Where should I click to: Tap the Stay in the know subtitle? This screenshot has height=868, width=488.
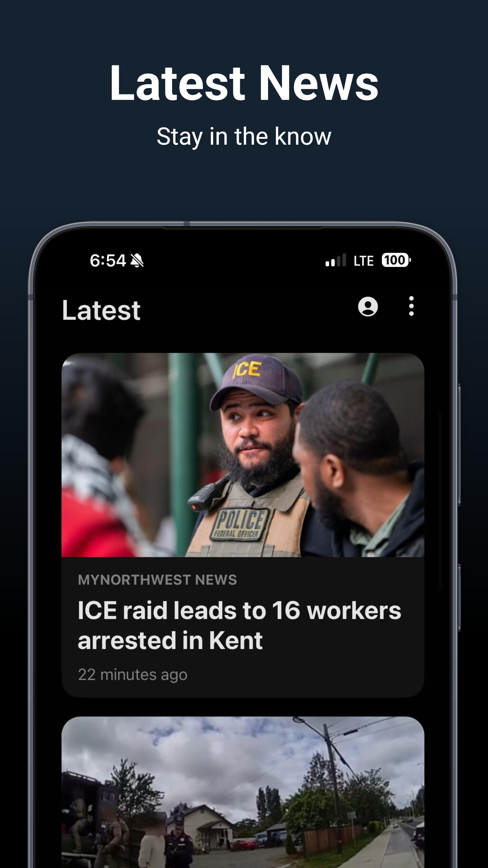tap(244, 137)
